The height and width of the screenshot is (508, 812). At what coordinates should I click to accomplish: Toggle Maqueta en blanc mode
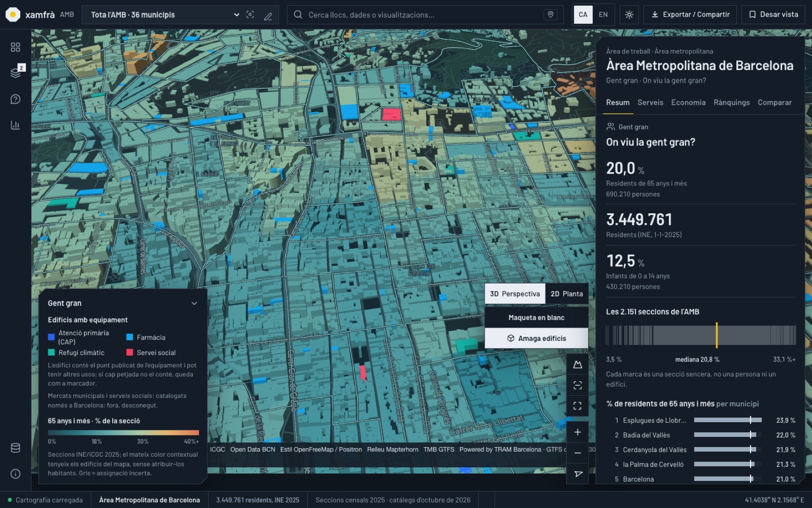tap(536, 317)
